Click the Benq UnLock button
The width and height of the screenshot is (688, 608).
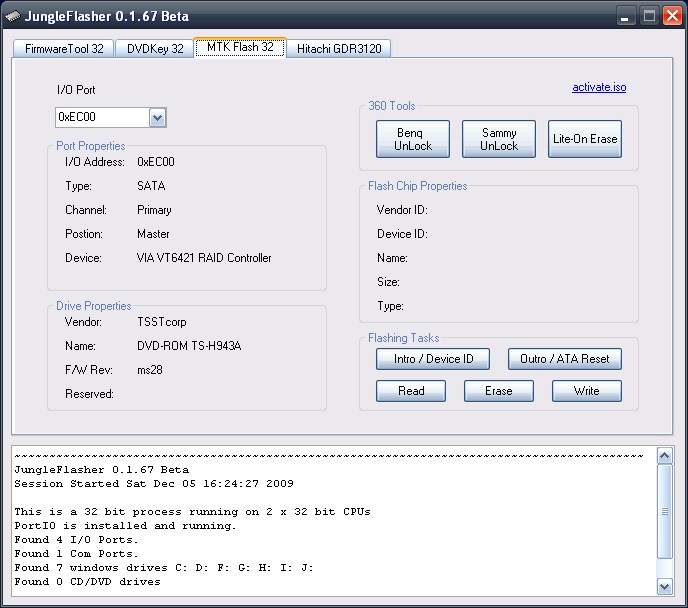coord(412,139)
